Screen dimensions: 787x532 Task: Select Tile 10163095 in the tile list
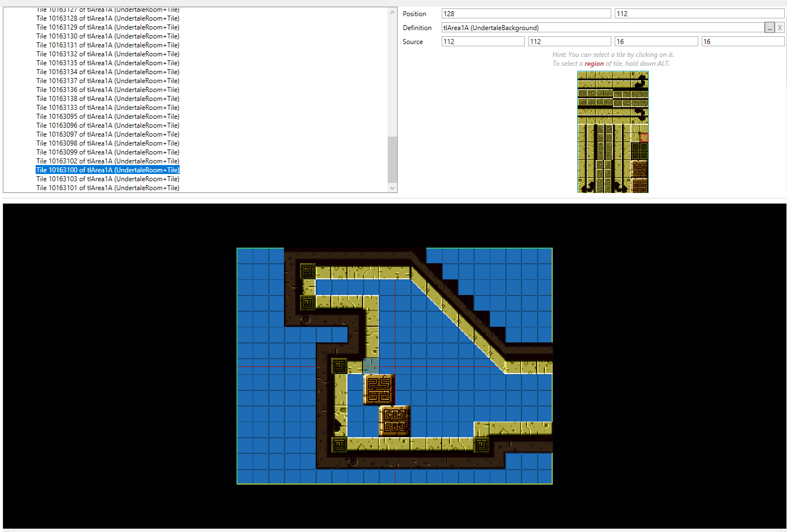pos(108,117)
